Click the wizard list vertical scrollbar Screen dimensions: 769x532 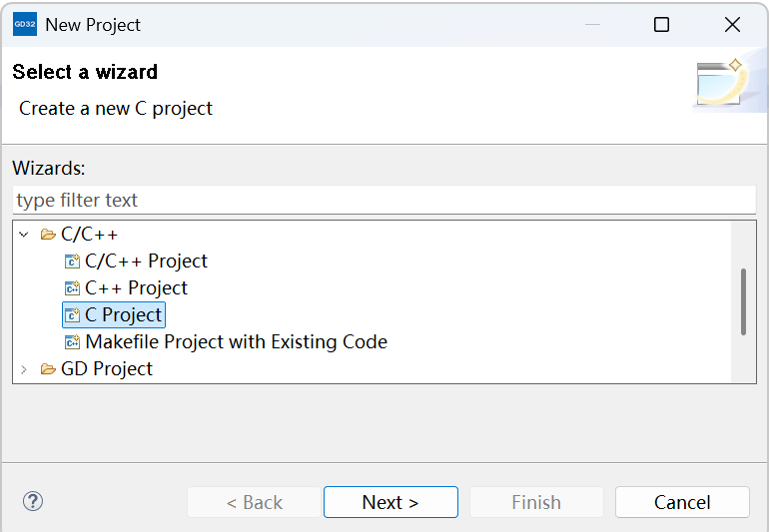(x=743, y=301)
